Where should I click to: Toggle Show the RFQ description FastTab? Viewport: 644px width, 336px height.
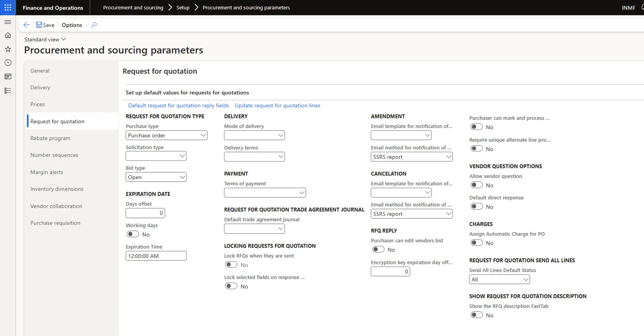(477, 315)
